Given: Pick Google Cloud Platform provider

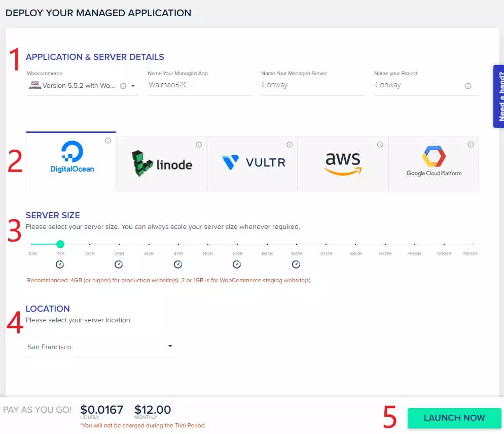Looking at the screenshot, I should pos(434,164).
